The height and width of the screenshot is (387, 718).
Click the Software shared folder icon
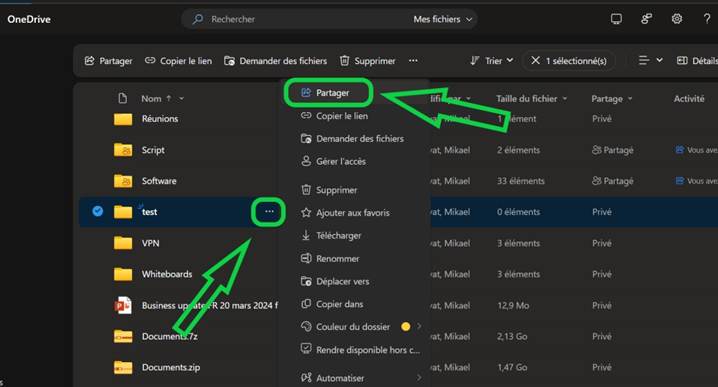click(123, 181)
